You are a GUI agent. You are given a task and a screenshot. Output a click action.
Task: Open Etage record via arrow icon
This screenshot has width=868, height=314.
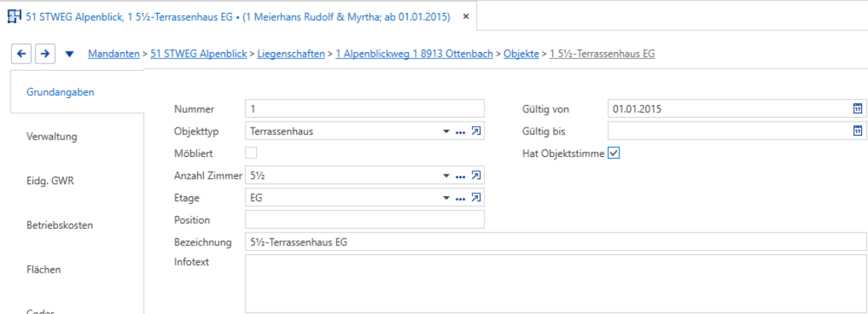pyautogui.click(x=475, y=198)
